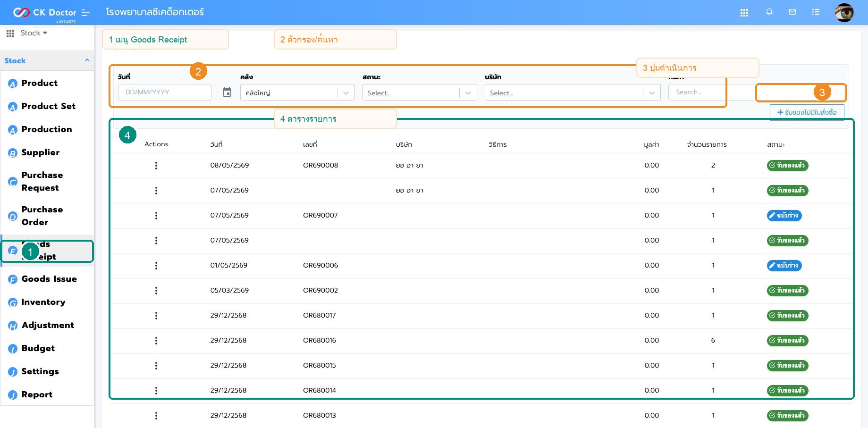
Task: Click the จำนวนรายการ column header
Action: 707,144
